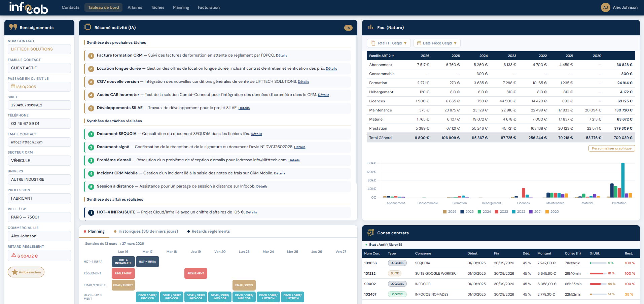Click numbered badge 1 for Document SEQUOIA
This screenshot has width=644, height=304.
tap(91, 134)
